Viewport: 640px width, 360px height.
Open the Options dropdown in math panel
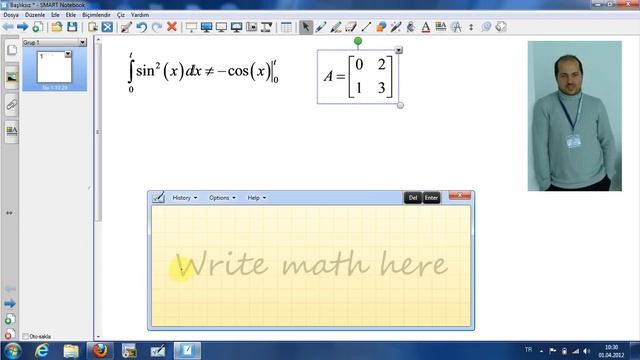click(222, 198)
